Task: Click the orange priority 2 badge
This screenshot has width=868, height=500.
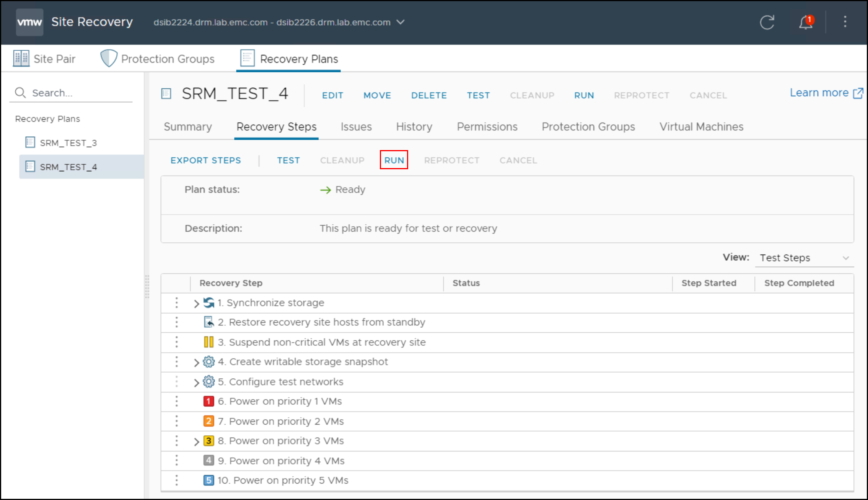Action: [x=208, y=421]
